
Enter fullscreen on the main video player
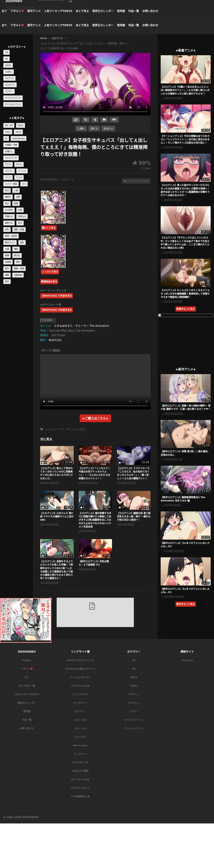point(138,107)
